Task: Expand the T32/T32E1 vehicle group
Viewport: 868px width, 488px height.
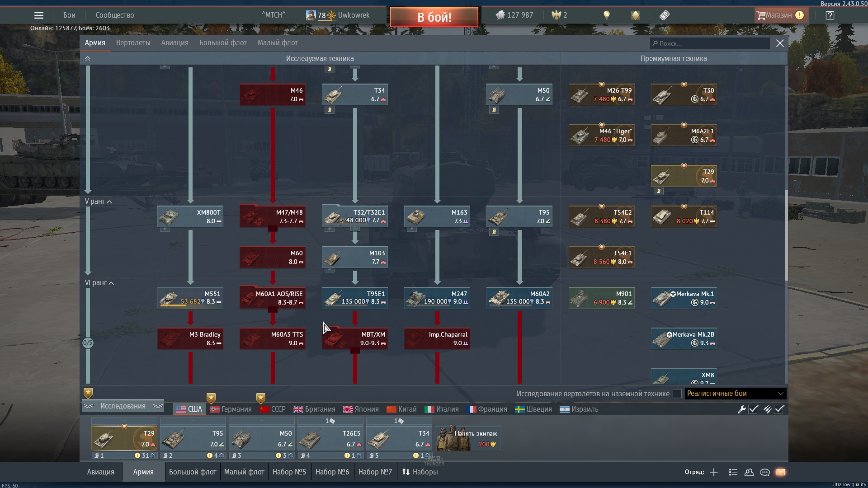Action: tap(355, 217)
